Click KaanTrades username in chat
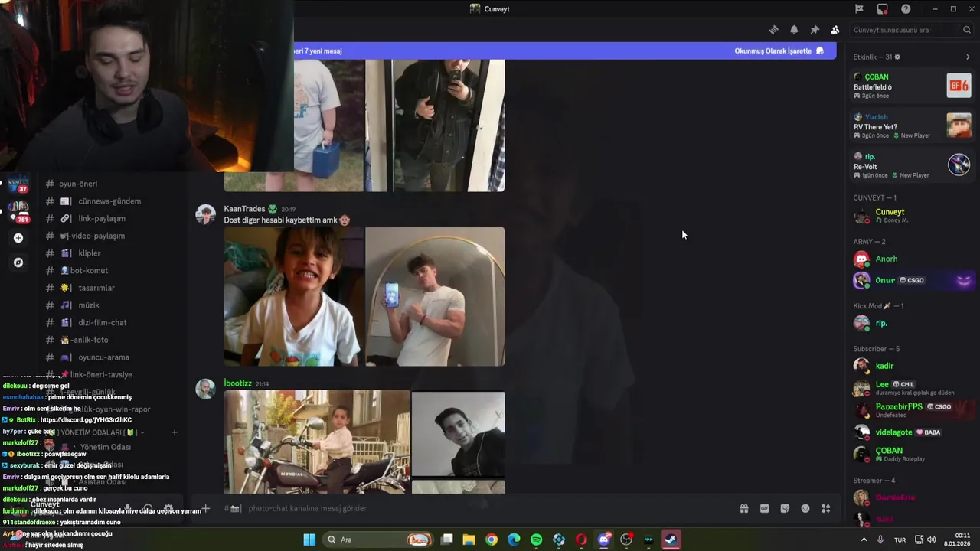 [244, 209]
